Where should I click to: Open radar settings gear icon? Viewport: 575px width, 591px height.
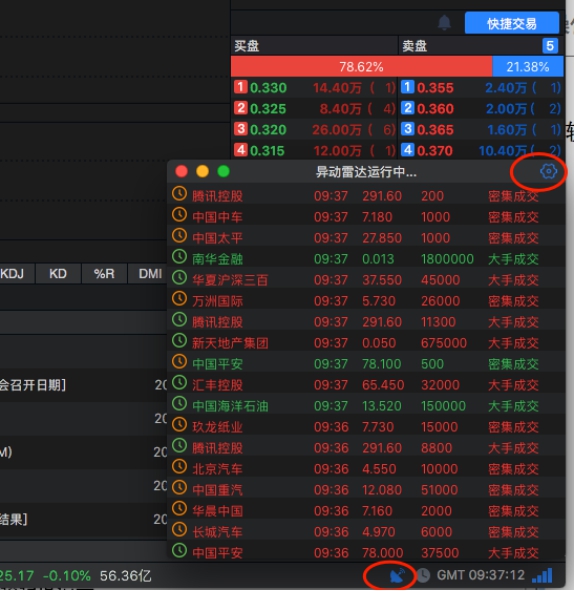point(548,171)
